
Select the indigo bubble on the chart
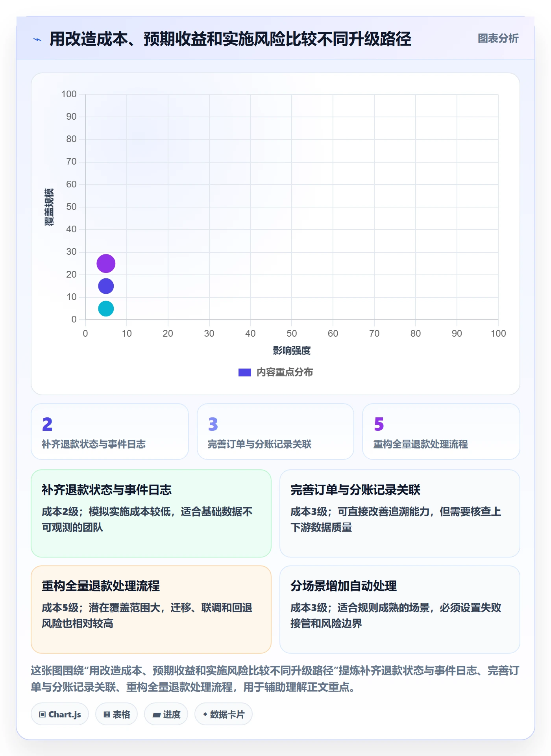point(106,286)
